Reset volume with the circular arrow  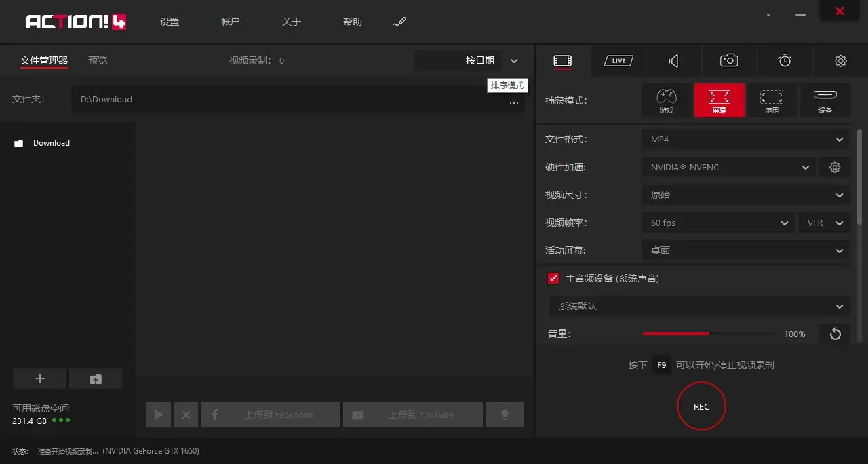coord(835,334)
